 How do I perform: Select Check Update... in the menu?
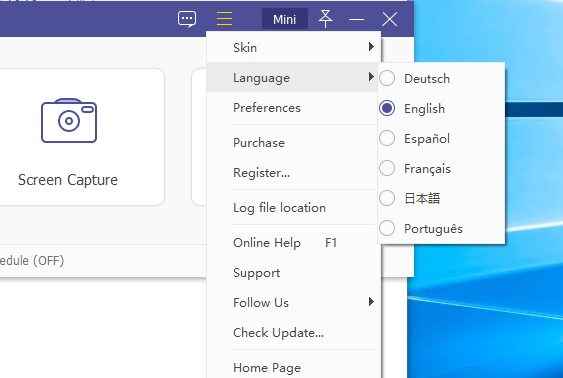click(278, 333)
